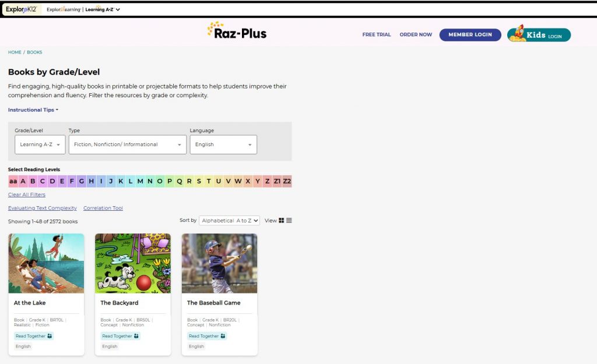597x364 pixels.
Task: Click Read Together badge on At the Lake
Action: (34, 336)
